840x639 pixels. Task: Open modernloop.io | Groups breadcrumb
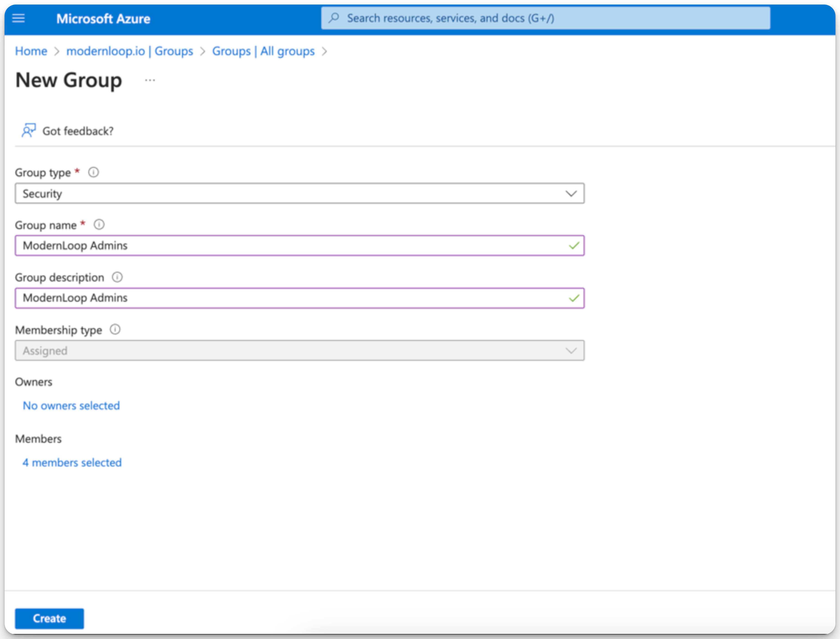(130, 51)
